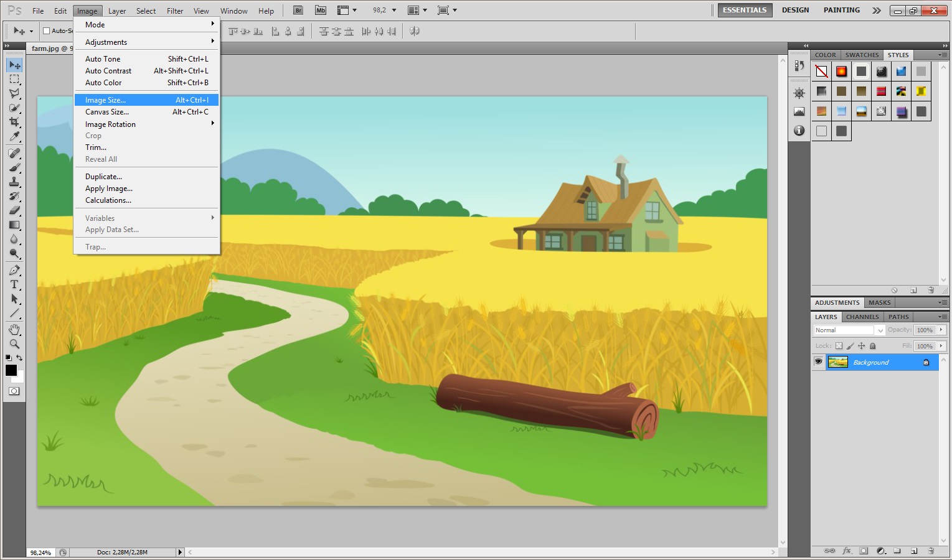Image resolution: width=952 pixels, height=560 pixels.
Task: Open the Layers panel options menu
Action: (943, 317)
